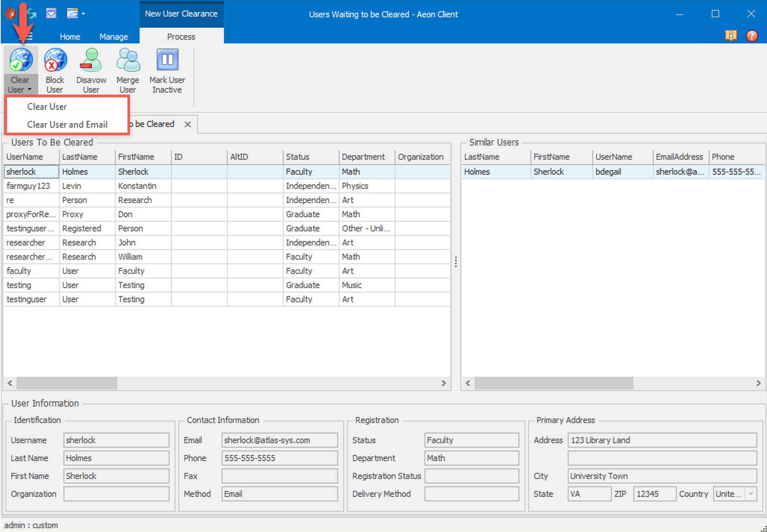Switch to the Manage ribbon tab
Viewport: 767px width, 532px height.
pos(113,36)
